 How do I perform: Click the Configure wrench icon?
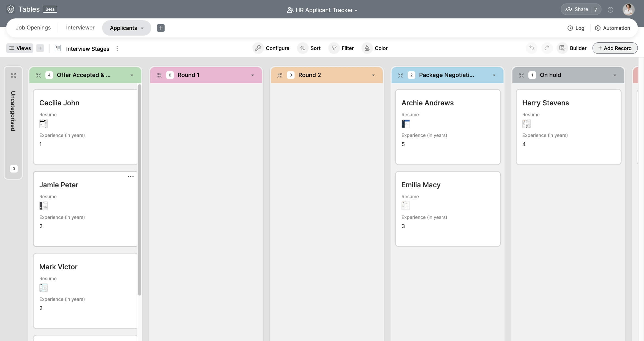tap(258, 48)
